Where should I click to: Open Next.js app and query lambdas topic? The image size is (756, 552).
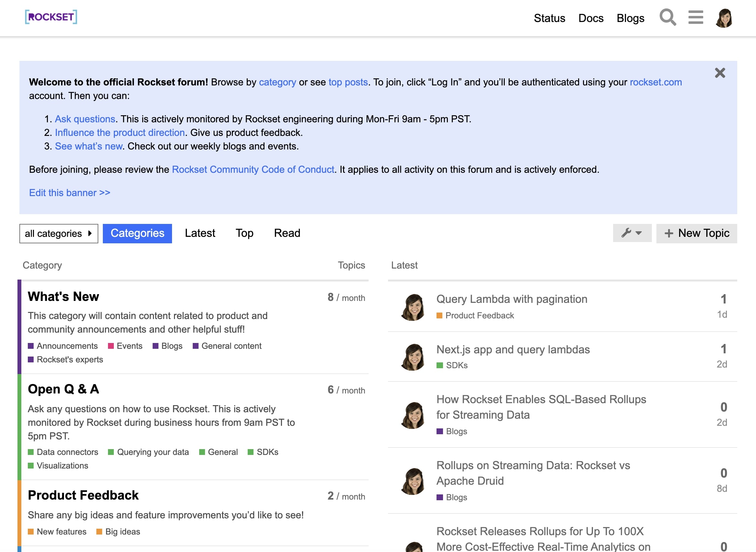(513, 349)
